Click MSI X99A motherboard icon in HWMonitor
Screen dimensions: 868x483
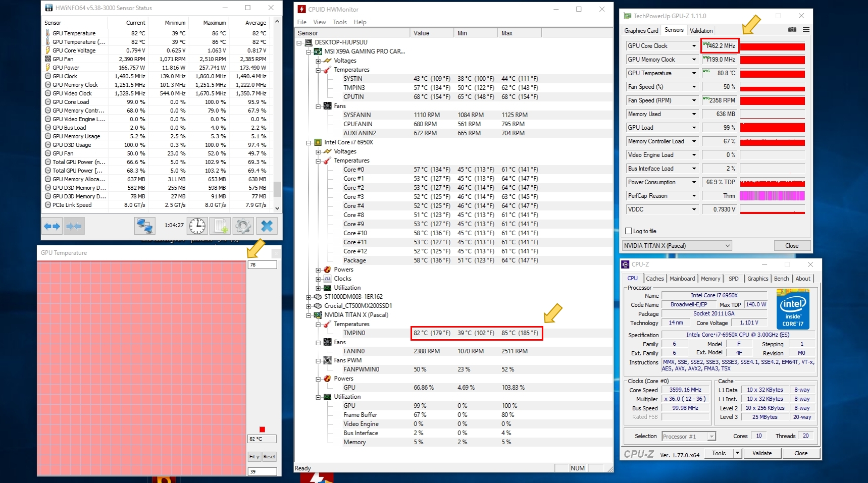pyautogui.click(x=318, y=51)
